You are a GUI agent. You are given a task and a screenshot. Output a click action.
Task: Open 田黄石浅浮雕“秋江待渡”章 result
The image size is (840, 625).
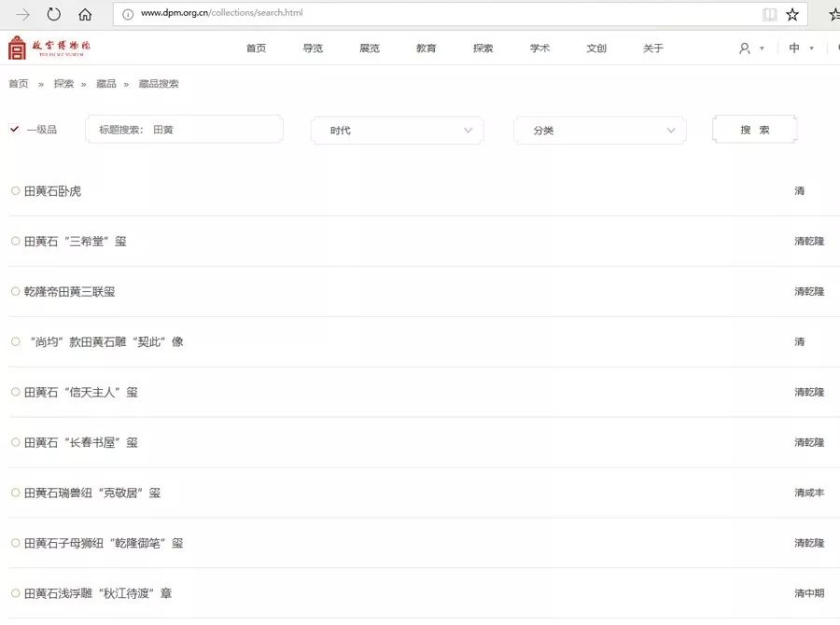coord(98,593)
